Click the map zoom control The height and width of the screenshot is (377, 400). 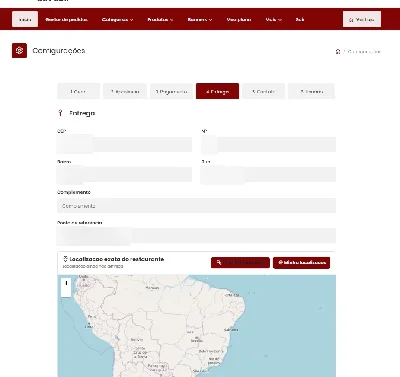coord(66,287)
